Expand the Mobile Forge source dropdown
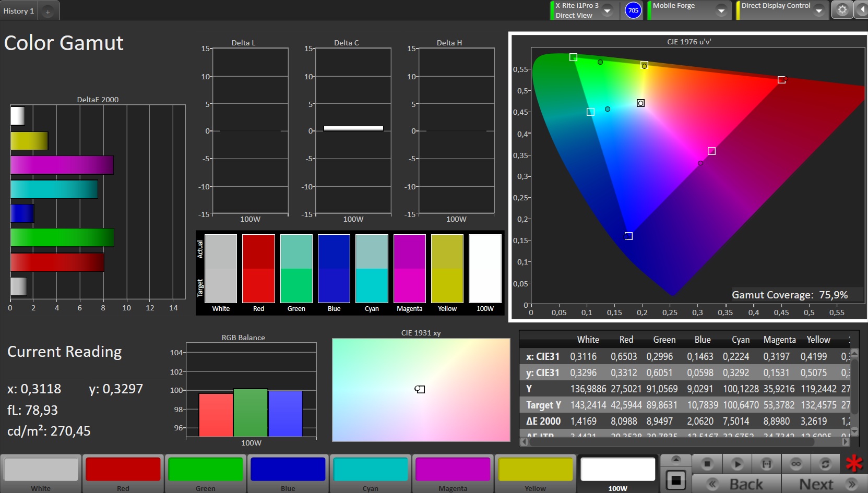 [721, 10]
